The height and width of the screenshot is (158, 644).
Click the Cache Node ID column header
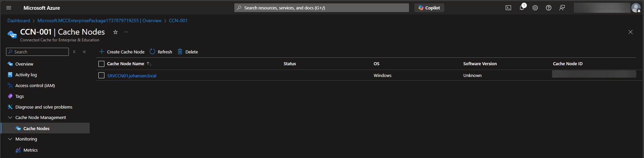pos(567,64)
